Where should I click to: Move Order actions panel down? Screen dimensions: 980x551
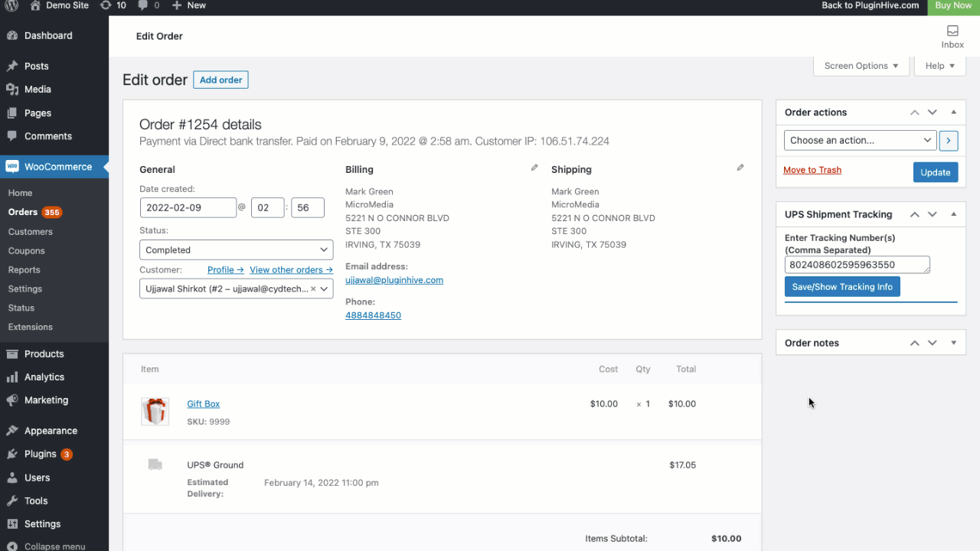(x=932, y=112)
